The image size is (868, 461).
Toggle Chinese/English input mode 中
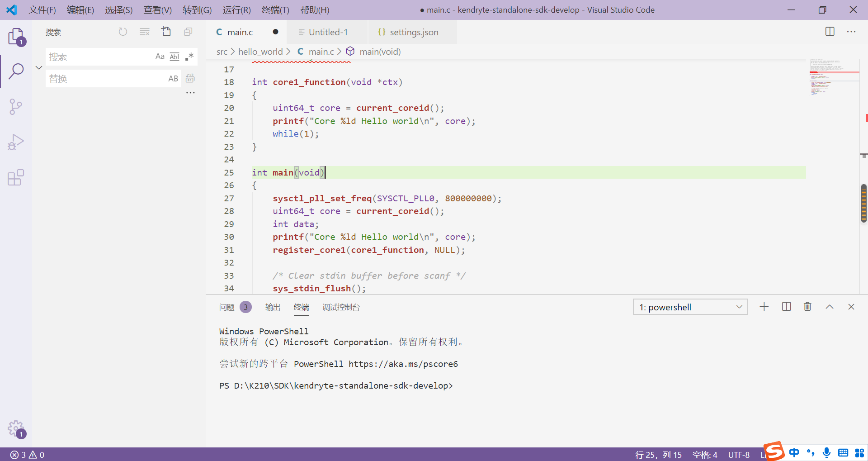(x=794, y=452)
